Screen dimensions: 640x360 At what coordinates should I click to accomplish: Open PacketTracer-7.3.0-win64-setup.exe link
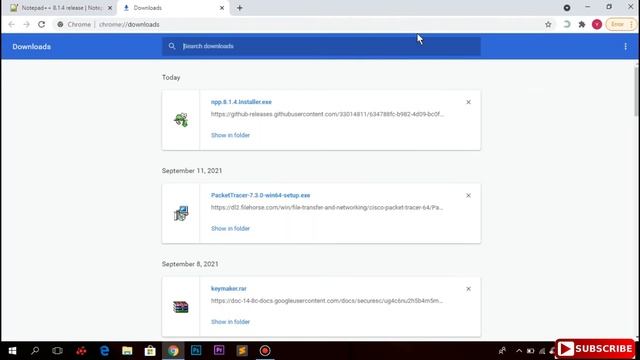click(x=260, y=195)
